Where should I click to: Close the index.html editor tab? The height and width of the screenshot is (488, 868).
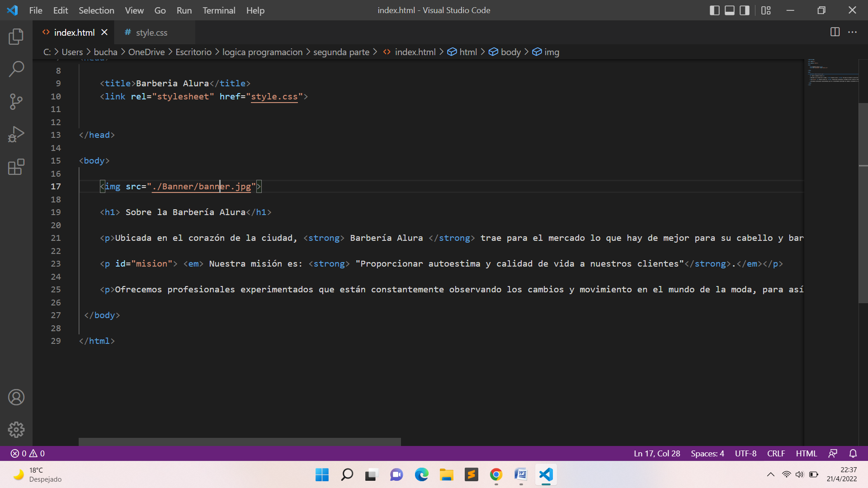click(x=104, y=32)
